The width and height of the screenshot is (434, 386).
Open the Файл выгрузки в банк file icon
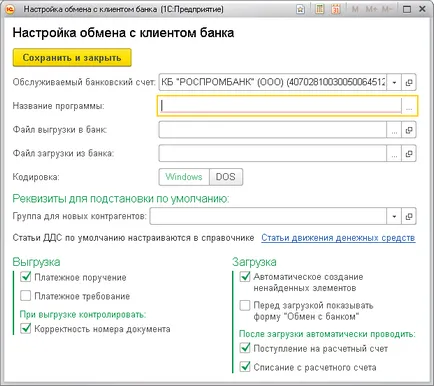[409, 130]
